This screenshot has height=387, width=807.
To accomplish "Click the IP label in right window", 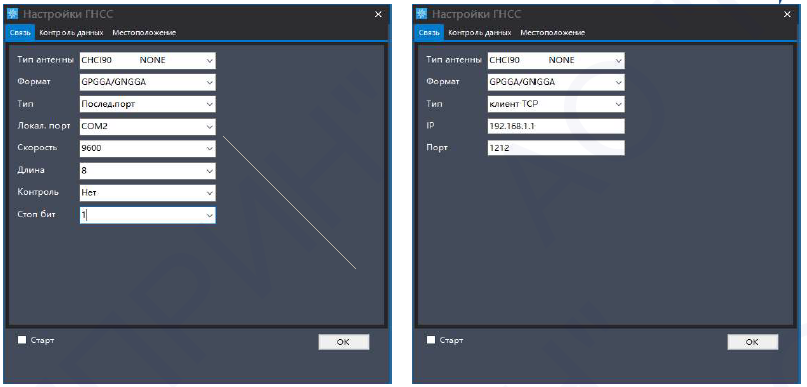I will coord(430,125).
